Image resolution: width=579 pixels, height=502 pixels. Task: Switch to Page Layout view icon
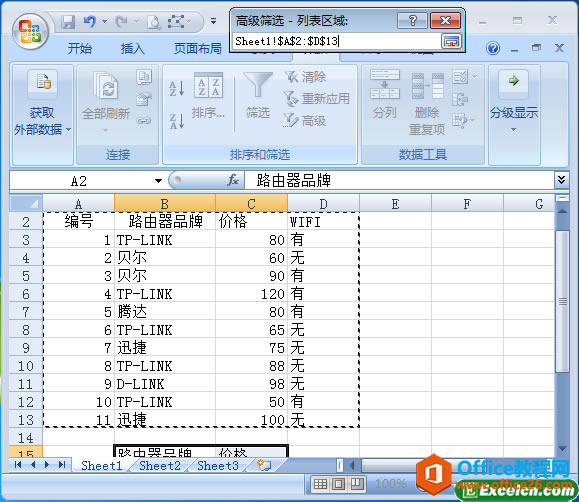(338, 484)
